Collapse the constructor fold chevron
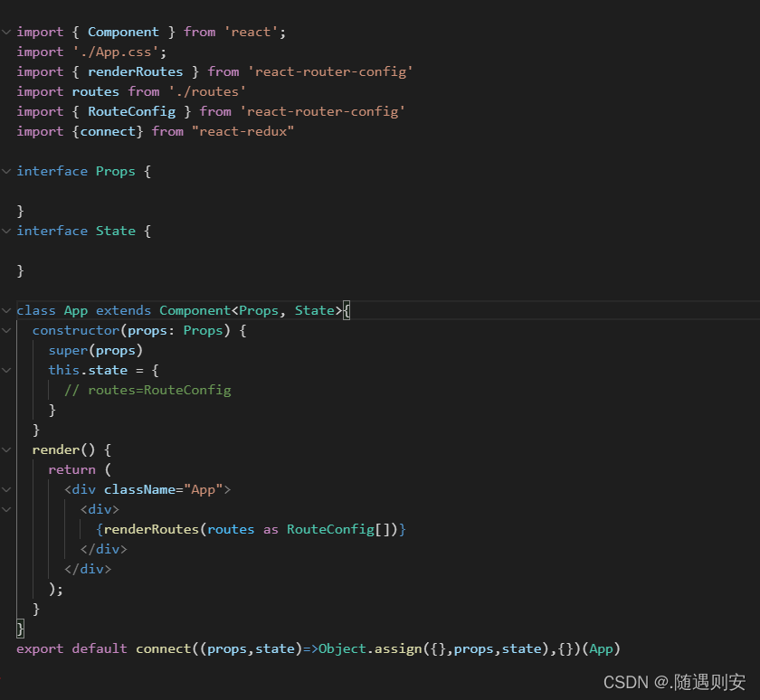 tap(6, 330)
